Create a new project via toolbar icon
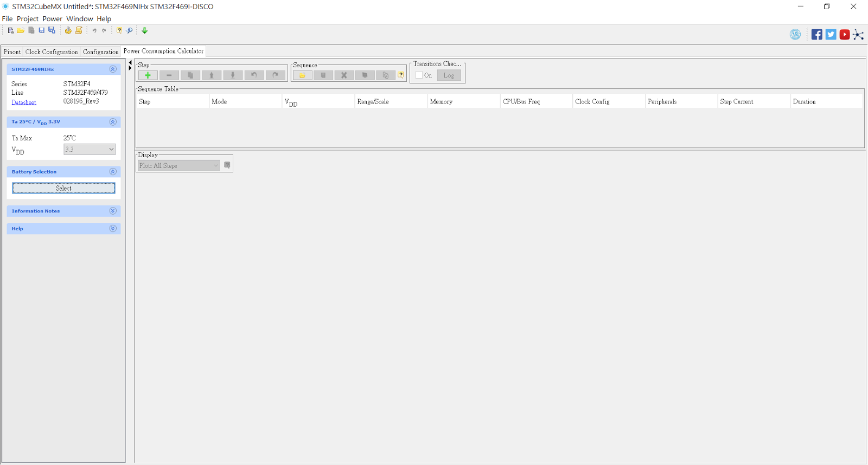Image resolution: width=868 pixels, height=465 pixels. (10, 31)
